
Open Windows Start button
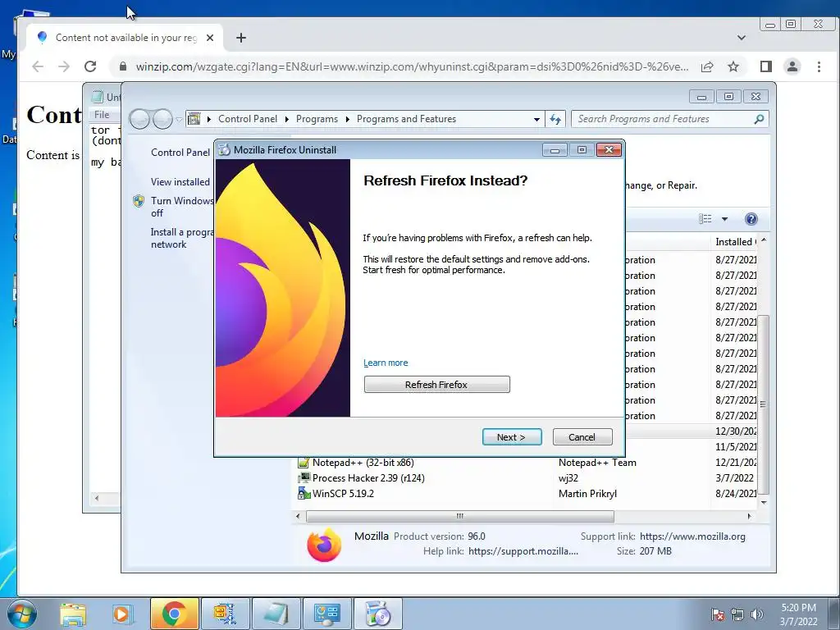tap(22, 614)
